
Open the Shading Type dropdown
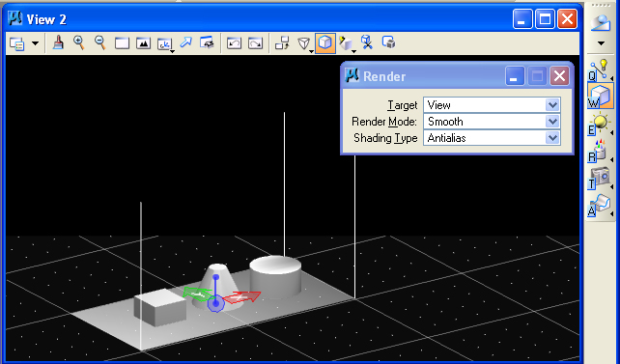pos(552,138)
